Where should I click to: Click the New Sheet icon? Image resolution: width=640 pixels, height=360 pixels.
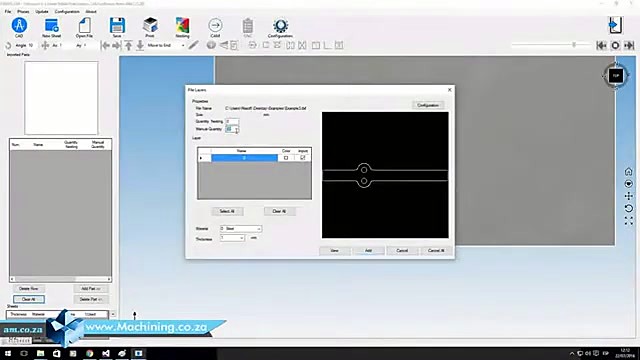tap(52, 25)
